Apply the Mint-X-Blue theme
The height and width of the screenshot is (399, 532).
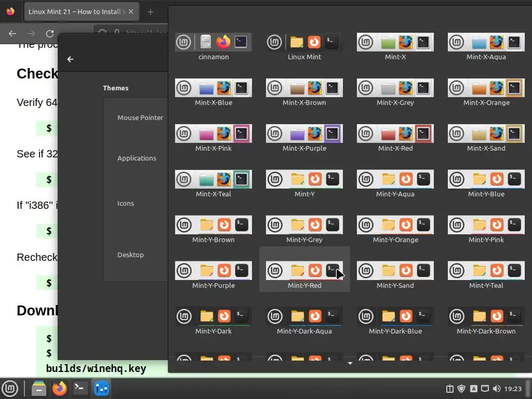(214, 88)
